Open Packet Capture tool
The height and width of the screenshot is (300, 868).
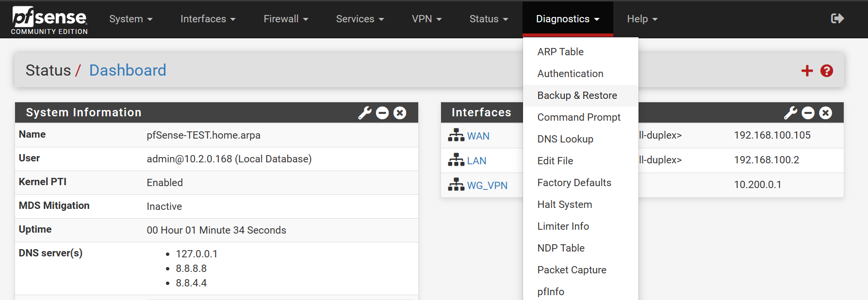coord(581,270)
